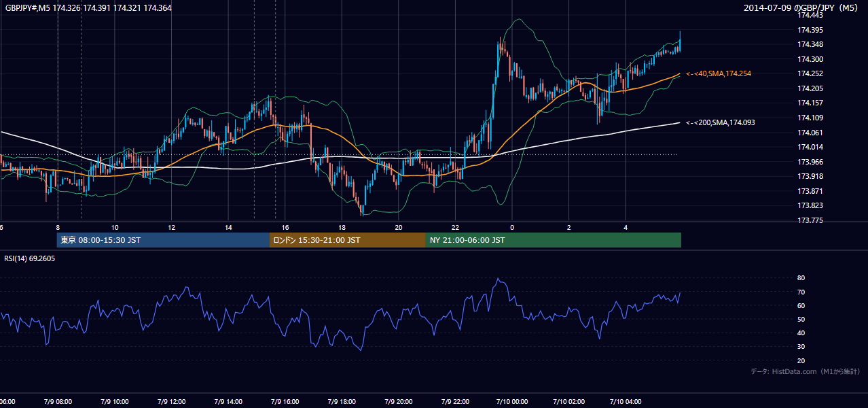This screenshot has height=408, width=868.
Task: Click hour tick 0 below price chart
Action: coord(512,227)
